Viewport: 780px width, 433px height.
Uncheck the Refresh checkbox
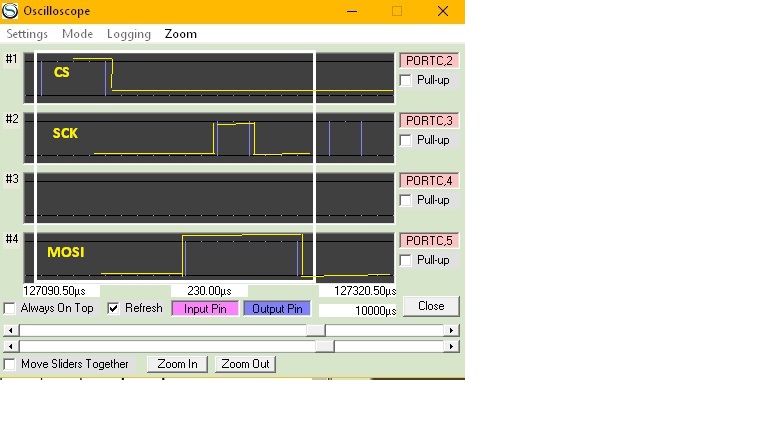pyautogui.click(x=113, y=308)
